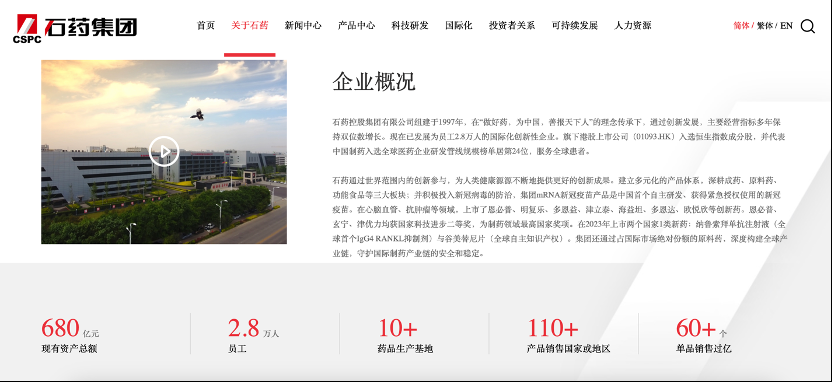This screenshot has height=382, width=832.
Task: Click the 680 亿元 statistic
Action: [70, 328]
